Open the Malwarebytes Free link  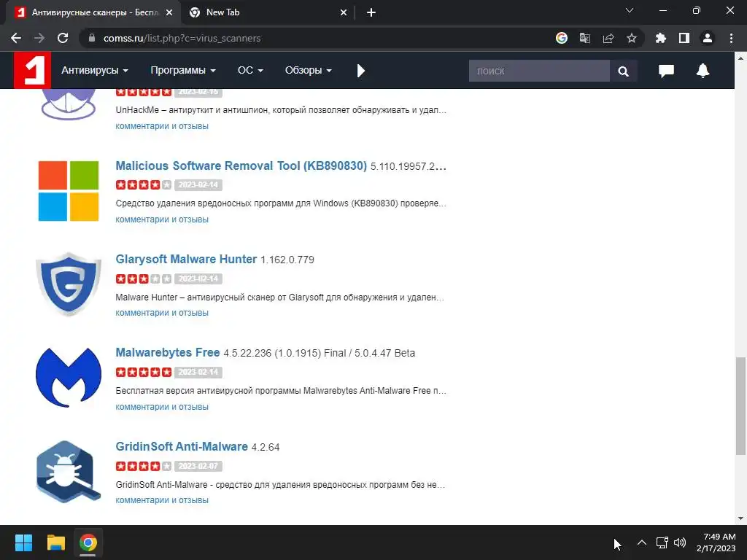[168, 352]
